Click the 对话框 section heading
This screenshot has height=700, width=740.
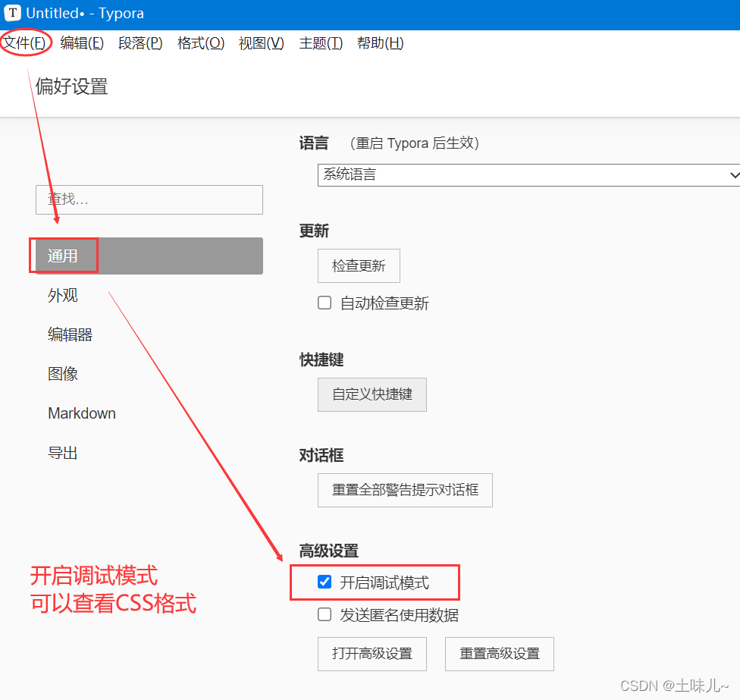point(321,456)
